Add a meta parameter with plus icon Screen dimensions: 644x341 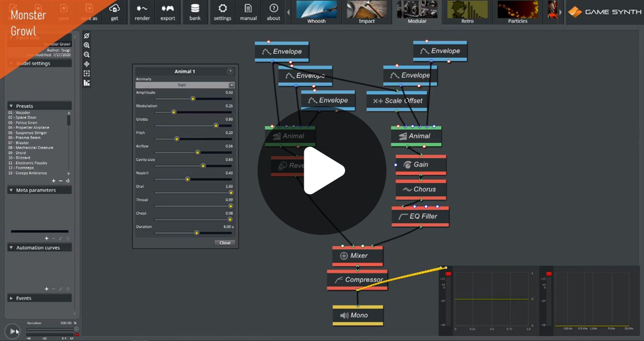click(x=47, y=238)
